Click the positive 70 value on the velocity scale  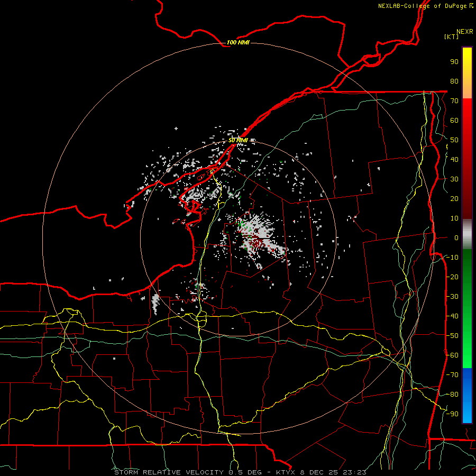[454, 101]
